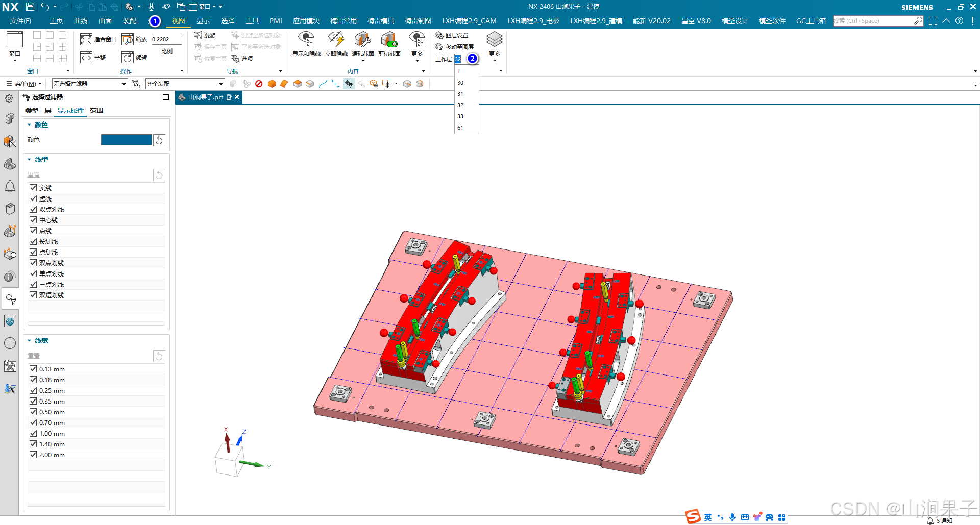Click the Walk-through (漫游) airplane icon

coord(198,35)
